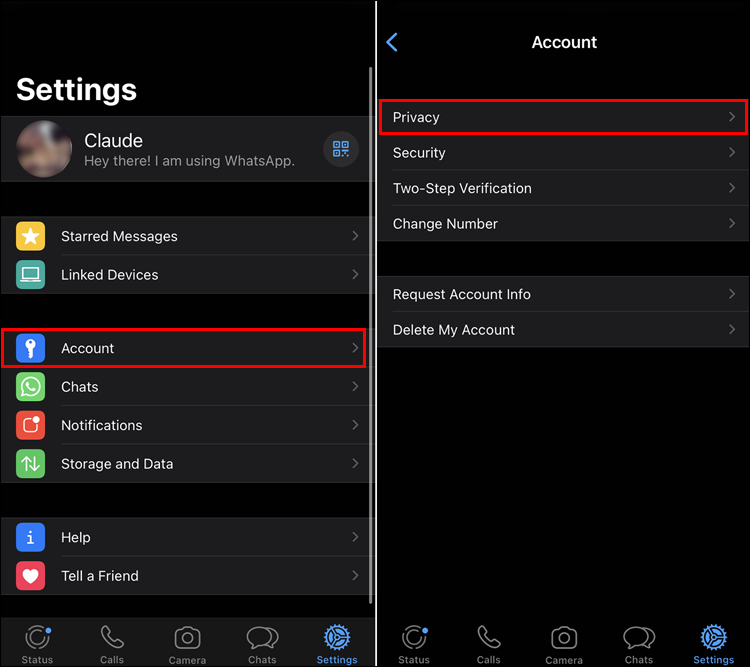Select the Linked Devices label
750x667 pixels.
tap(110, 275)
